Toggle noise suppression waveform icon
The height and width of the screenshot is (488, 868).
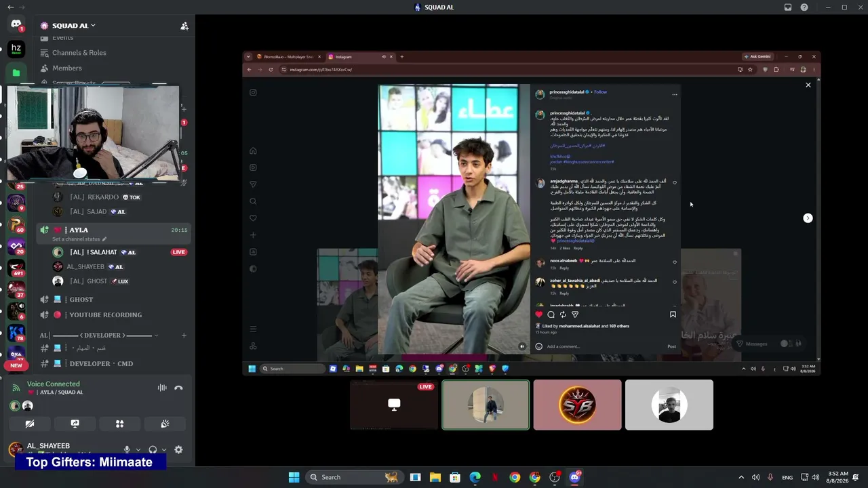(162, 388)
